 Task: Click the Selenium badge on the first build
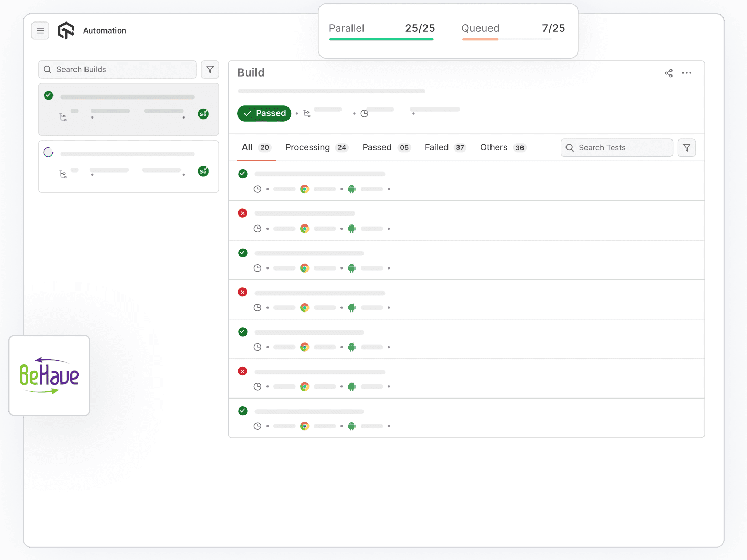[x=203, y=113]
